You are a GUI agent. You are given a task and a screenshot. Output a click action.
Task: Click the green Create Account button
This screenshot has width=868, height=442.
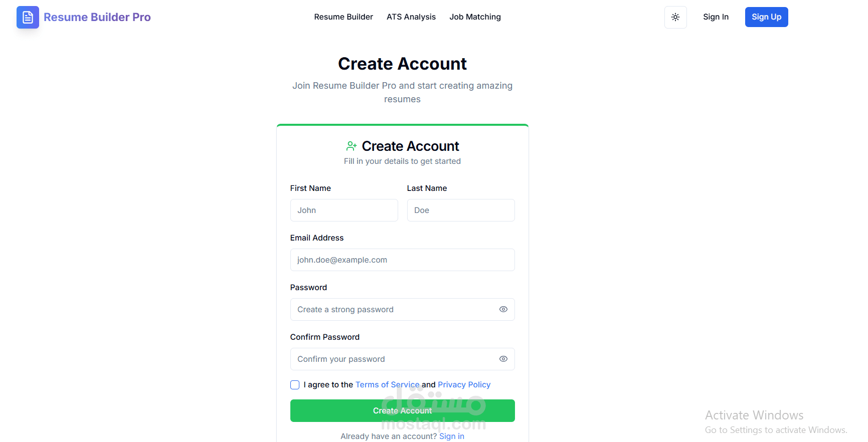[402, 410]
